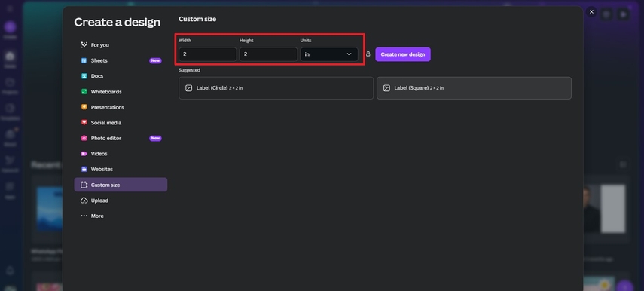This screenshot has height=291, width=644.
Task: Click the Videos camera icon
Action: pyautogui.click(x=84, y=154)
